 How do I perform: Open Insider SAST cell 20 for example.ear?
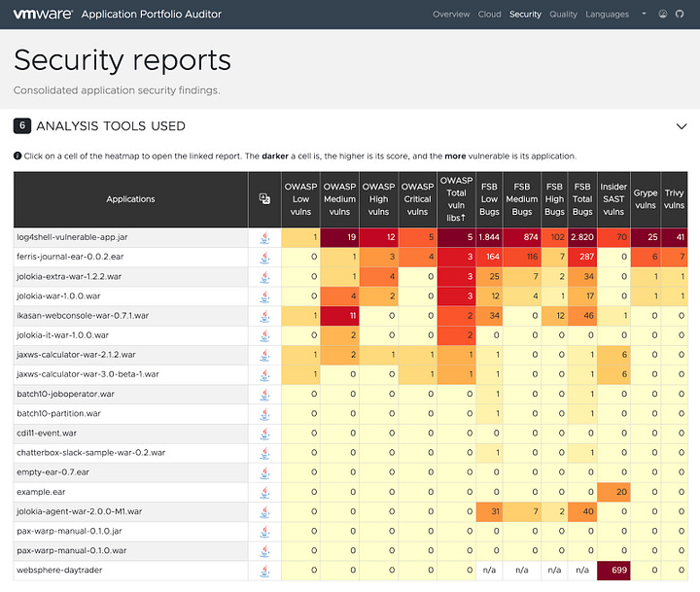pos(613,492)
